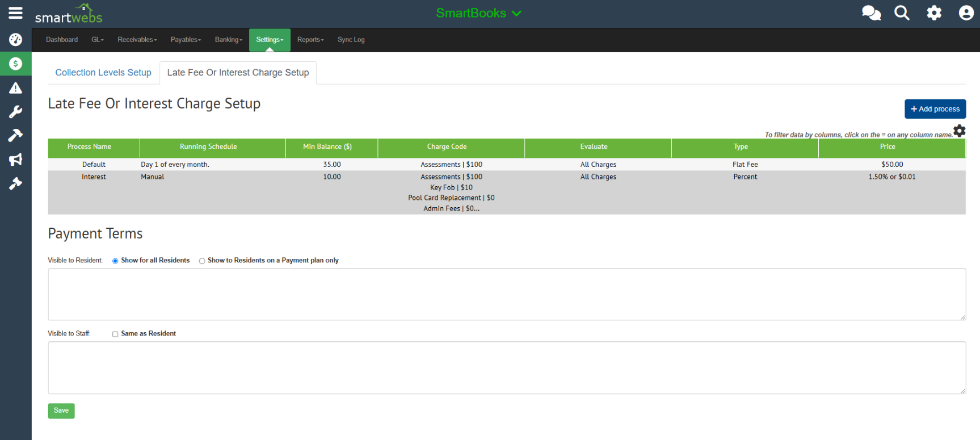Open the user account profile icon
Image resolution: width=980 pixels, height=440 pixels.
click(x=966, y=13)
